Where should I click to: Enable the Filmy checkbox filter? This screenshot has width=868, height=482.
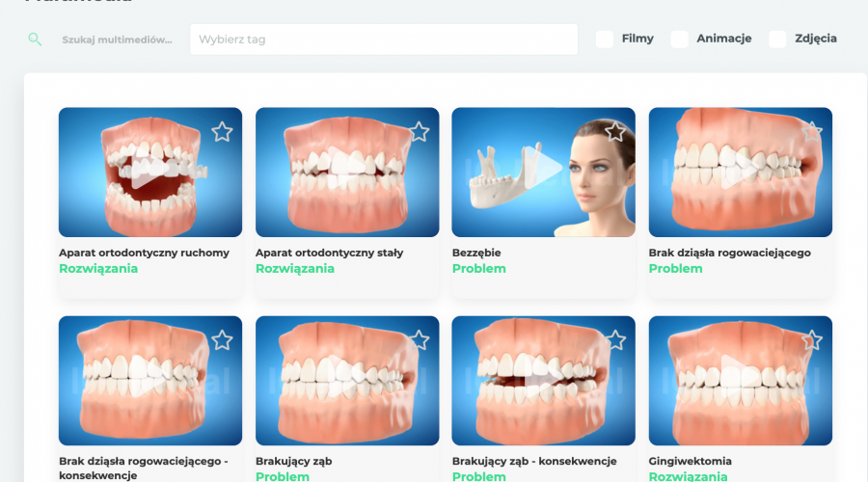[x=605, y=40]
